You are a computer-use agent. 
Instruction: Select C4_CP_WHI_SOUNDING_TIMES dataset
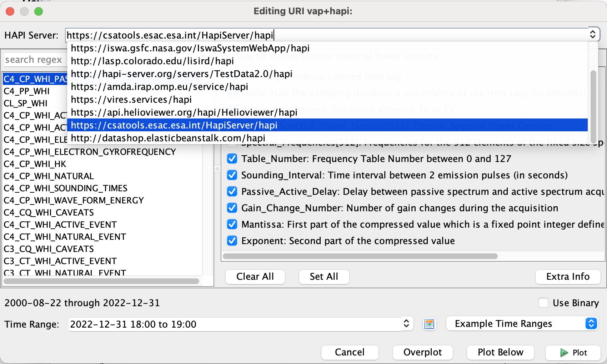pos(102,188)
